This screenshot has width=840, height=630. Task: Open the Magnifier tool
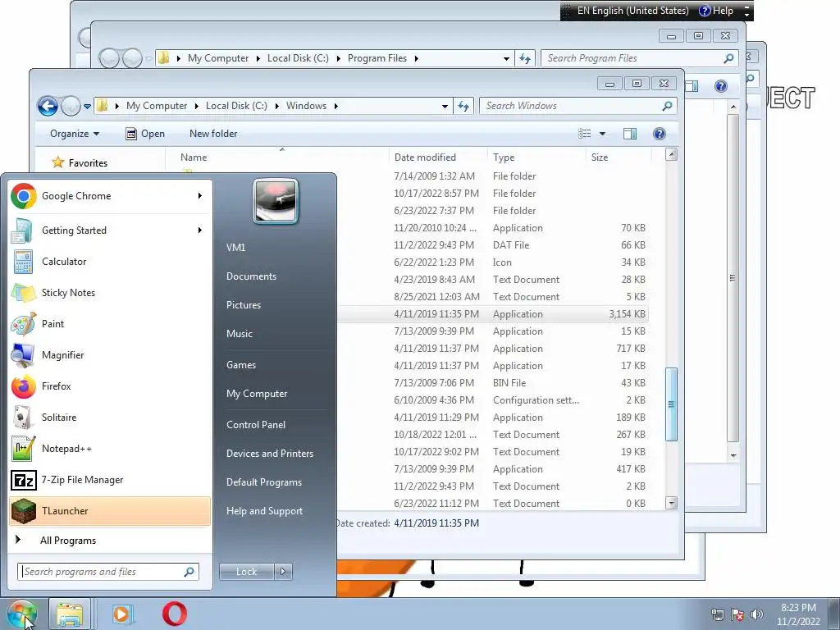(110, 354)
